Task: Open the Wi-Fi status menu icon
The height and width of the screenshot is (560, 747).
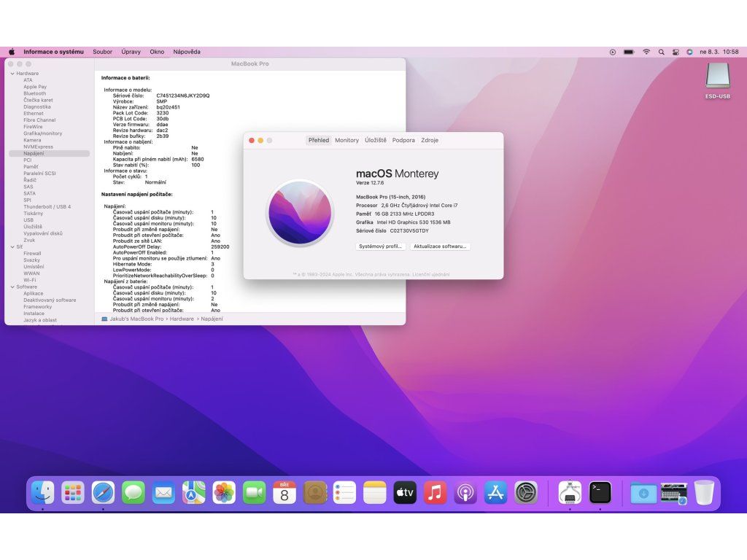Action: pos(646,52)
